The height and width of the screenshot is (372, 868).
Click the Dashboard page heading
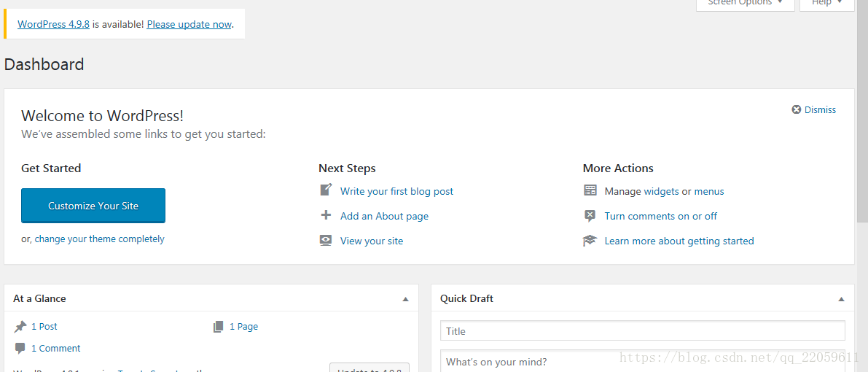tap(44, 64)
